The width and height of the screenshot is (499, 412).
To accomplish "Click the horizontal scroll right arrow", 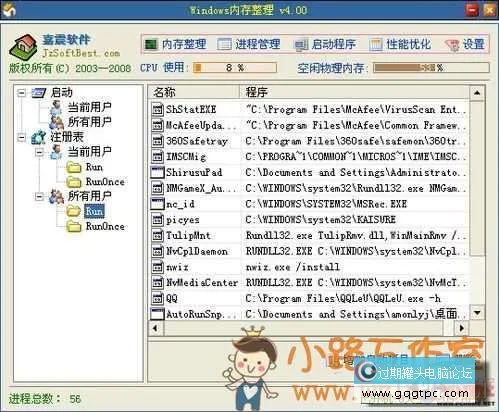I will click(462, 328).
